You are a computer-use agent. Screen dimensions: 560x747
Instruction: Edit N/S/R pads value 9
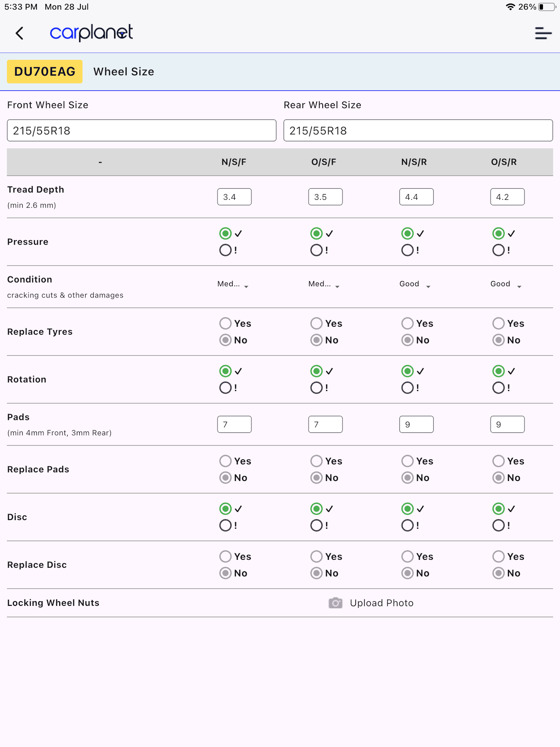[416, 424]
